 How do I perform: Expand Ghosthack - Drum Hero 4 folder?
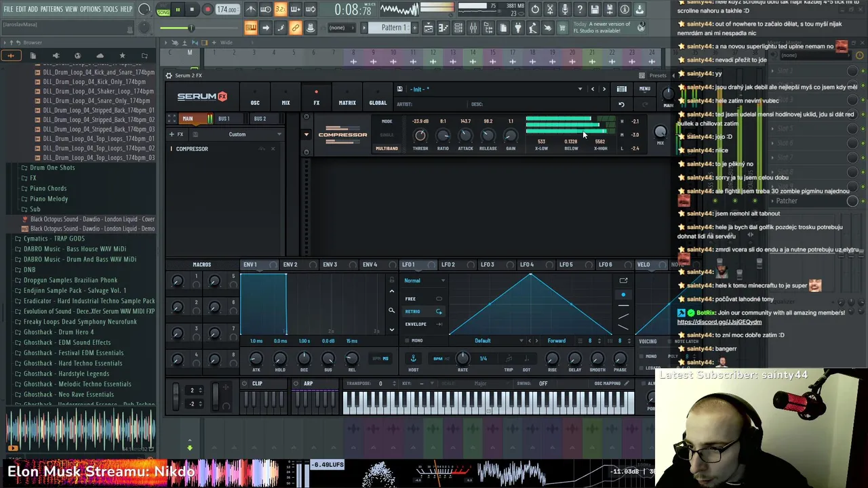[58, 332]
